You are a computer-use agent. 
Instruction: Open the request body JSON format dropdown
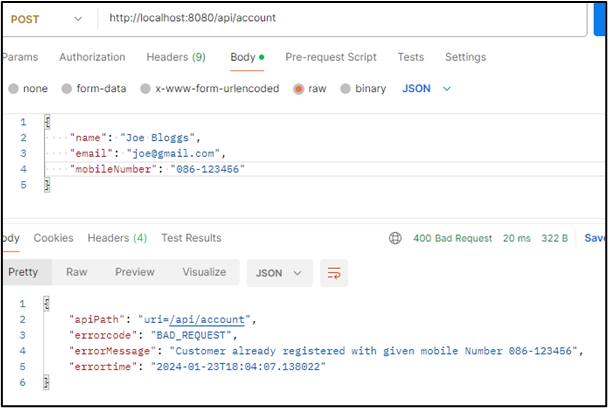[426, 89]
